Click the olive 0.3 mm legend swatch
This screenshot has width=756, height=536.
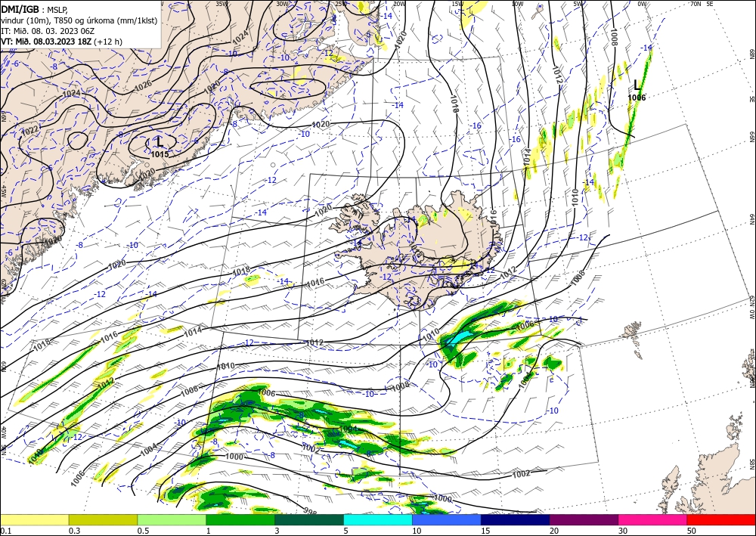coord(103,519)
